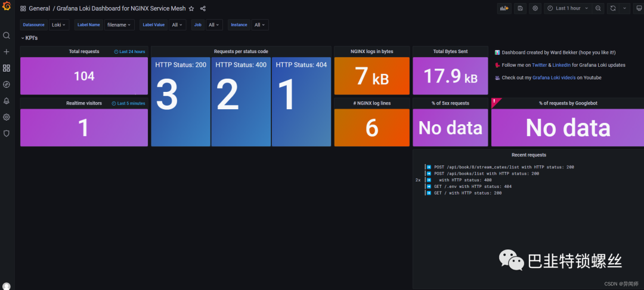This screenshot has height=290, width=644.
Task: Open the Grafana home logo
Action: 7,7
